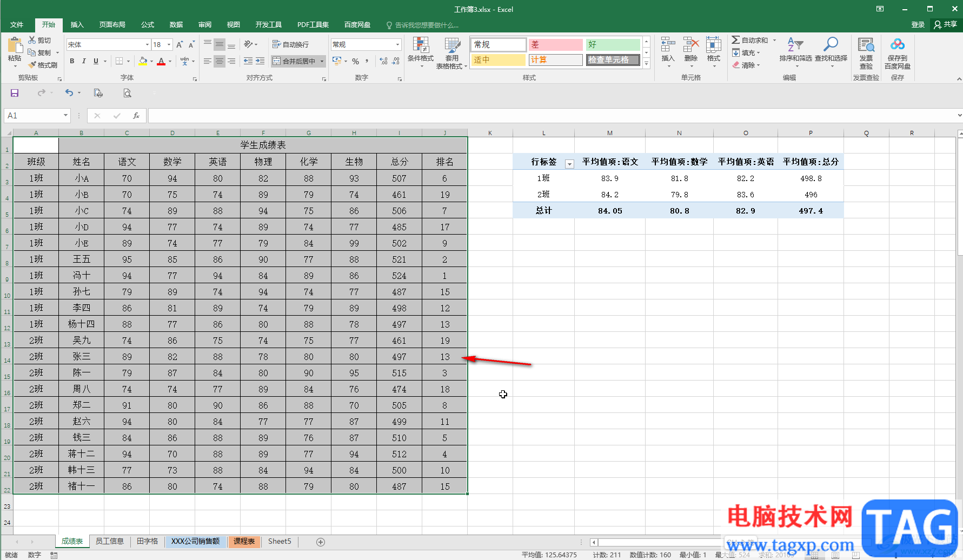The image size is (963, 560).
Task: Toggle align text left
Action: pyautogui.click(x=208, y=61)
